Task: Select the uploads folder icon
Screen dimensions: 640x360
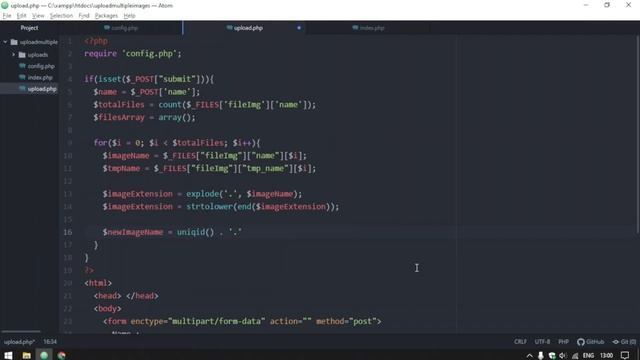Action: click(22, 55)
